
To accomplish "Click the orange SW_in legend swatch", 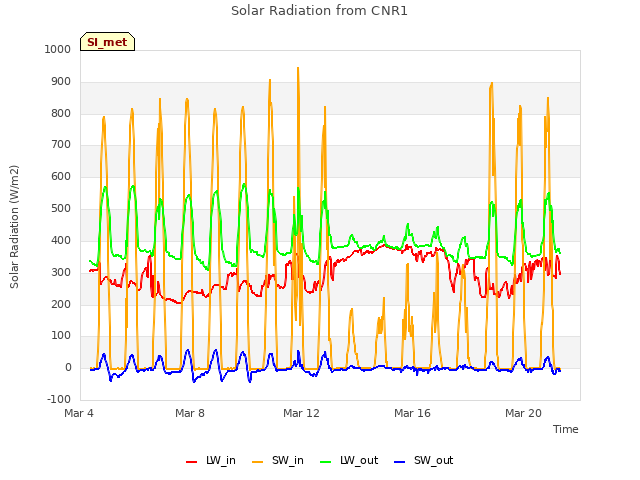I will (258, 462).
